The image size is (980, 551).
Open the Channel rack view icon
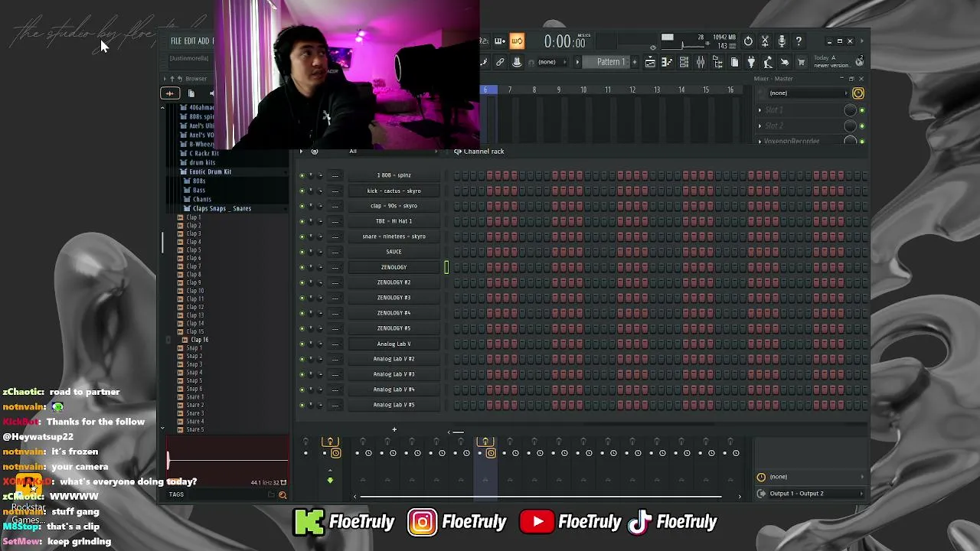pyautogui.click(x=684, y=62)
